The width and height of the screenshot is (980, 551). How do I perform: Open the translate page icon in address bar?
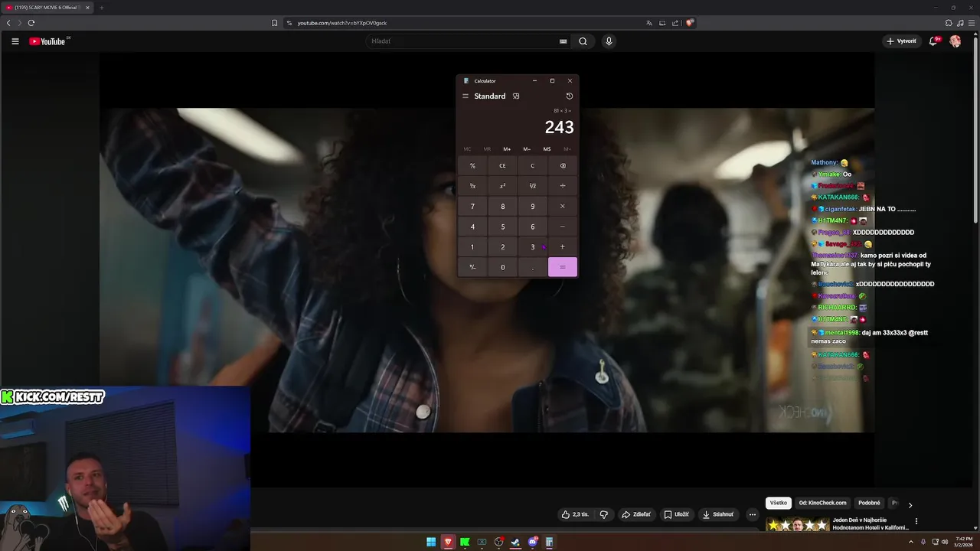(x=649, y=23)
